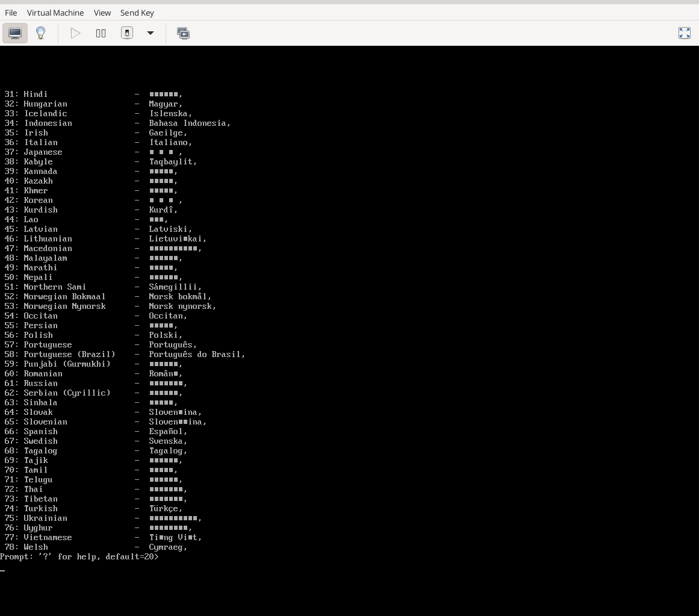Click the '72: Thai' row
Image resolution: width=699 pixels, height=616 pixels.
96,490
